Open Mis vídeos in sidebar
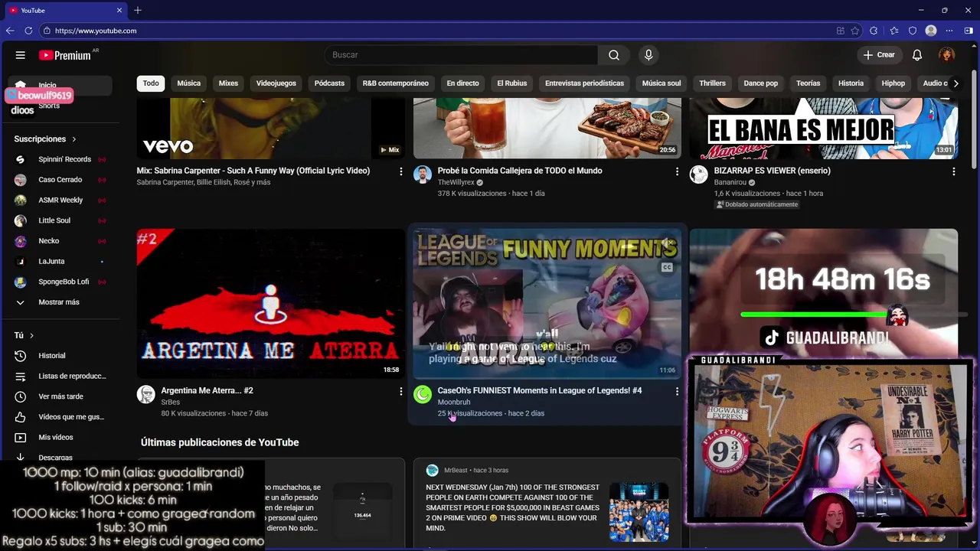Screen dimensions: 980x551 (x=60, y=438)
